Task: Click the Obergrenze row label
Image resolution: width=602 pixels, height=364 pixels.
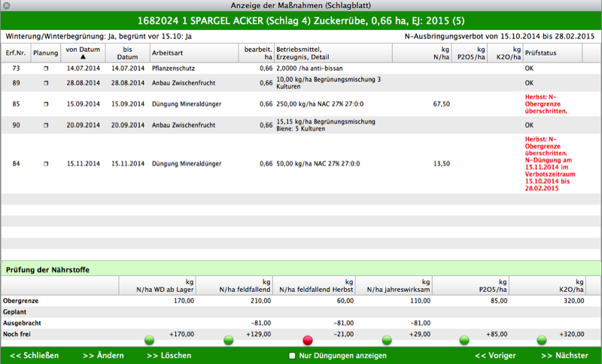Action: point(21,301)
